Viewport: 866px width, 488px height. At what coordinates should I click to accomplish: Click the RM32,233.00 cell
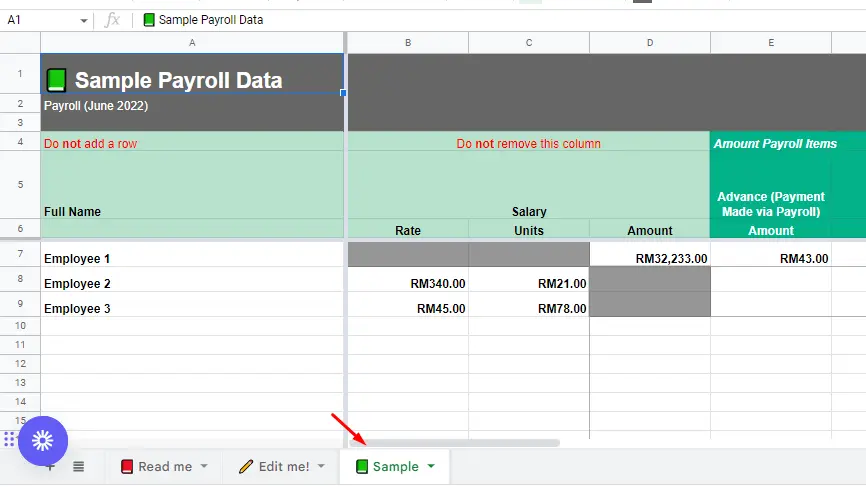[650, 254]
